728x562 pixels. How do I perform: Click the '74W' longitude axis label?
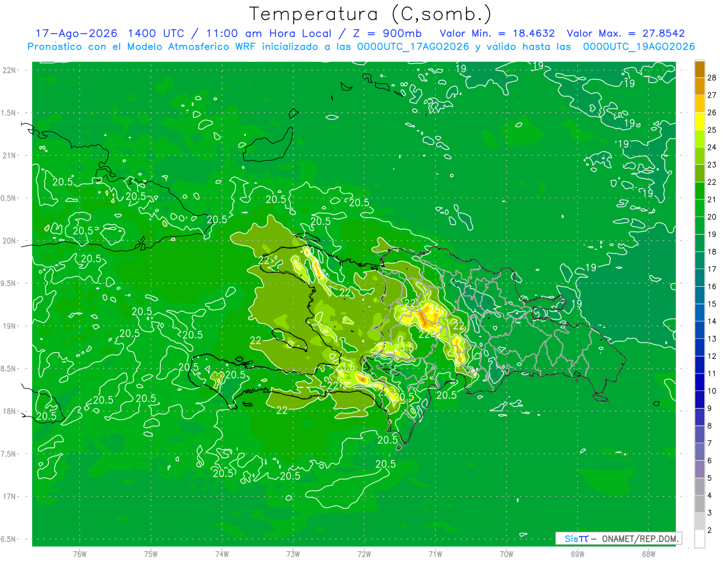(221, 554)
